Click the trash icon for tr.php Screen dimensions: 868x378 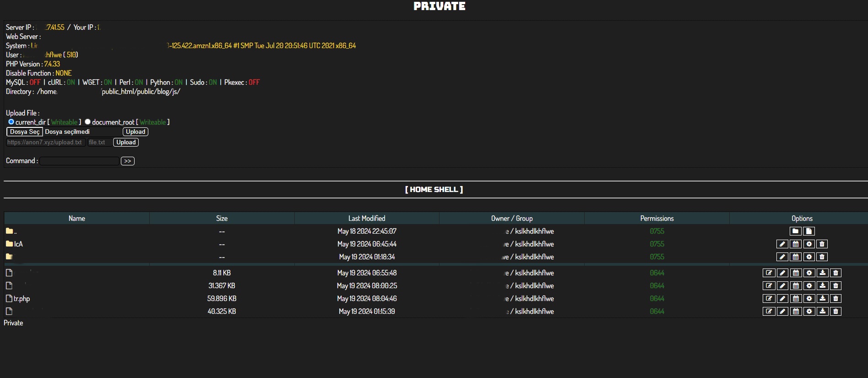click(836, 299)
